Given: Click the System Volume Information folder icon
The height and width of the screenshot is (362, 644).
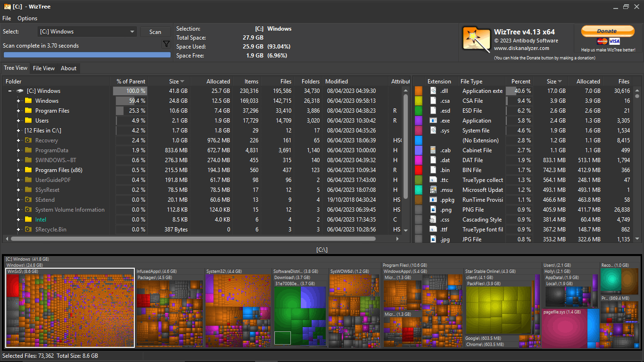Looking at the screenshot, I should click(28, 210).
